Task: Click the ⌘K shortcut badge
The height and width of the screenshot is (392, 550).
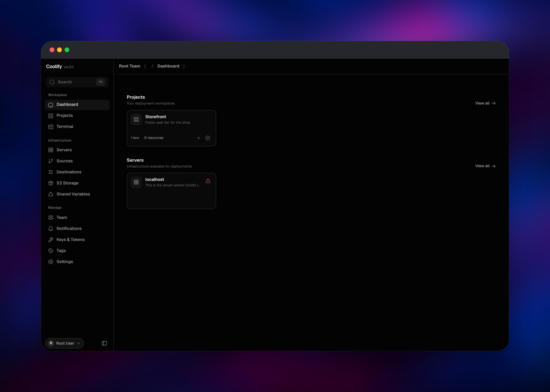Action: [100, 82]
